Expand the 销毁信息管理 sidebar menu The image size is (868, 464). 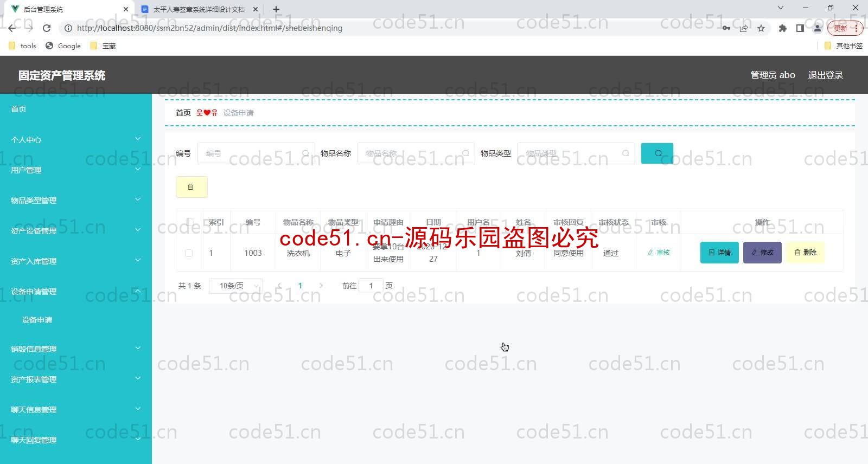pos(76,349)
